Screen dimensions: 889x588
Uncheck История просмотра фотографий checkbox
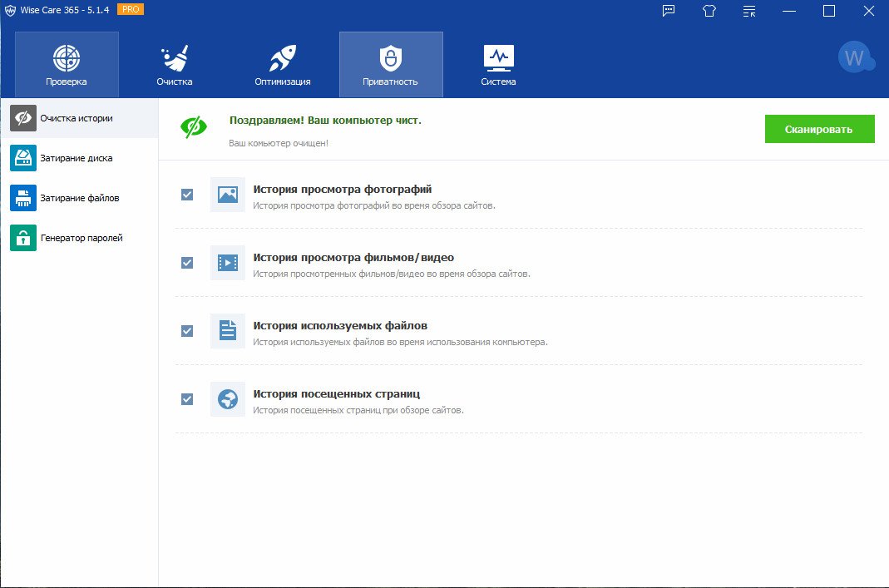(x=187, y=195)
